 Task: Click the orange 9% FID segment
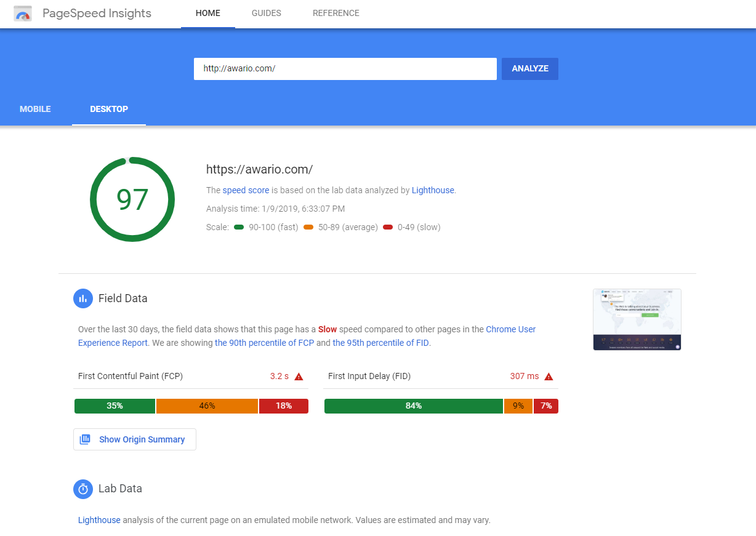coord(518,406)
